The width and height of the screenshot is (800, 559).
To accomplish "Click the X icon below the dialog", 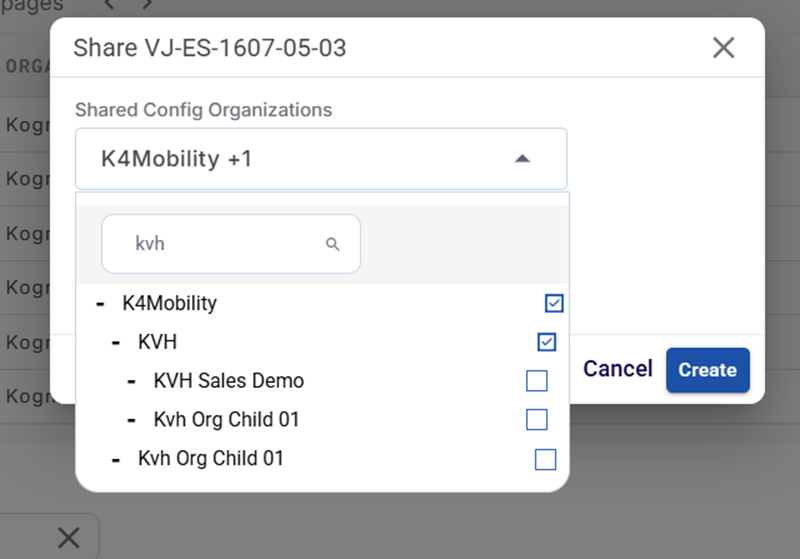I will coord(68,538).
